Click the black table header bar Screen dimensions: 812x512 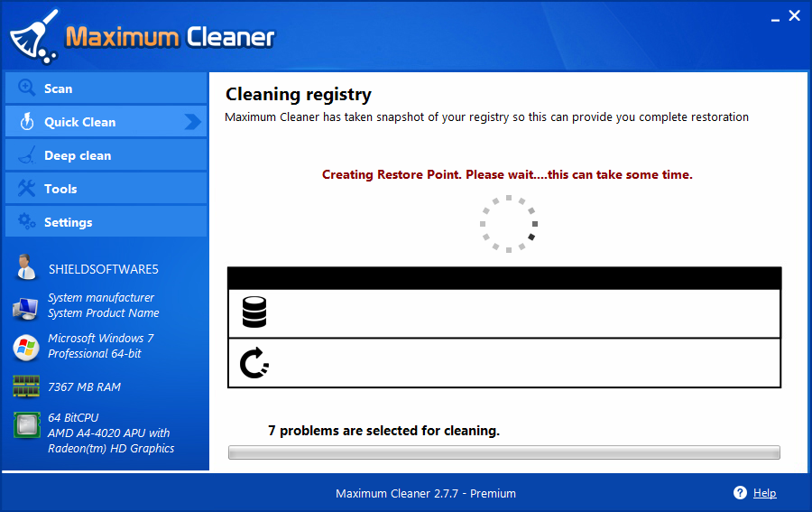pyautogui.click(x=504, y=278)
